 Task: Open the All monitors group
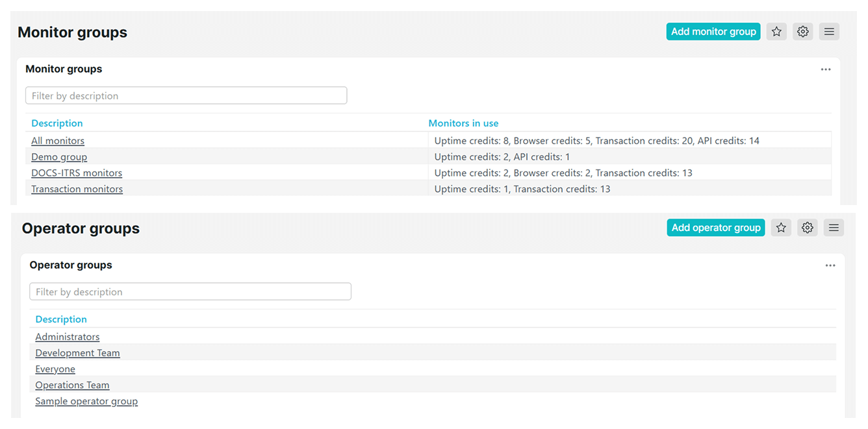58,140
